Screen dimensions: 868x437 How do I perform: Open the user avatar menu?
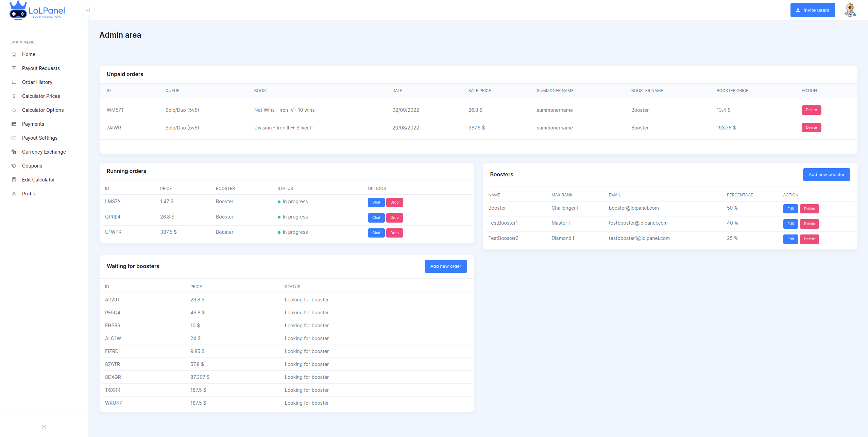tap(849, 10)
